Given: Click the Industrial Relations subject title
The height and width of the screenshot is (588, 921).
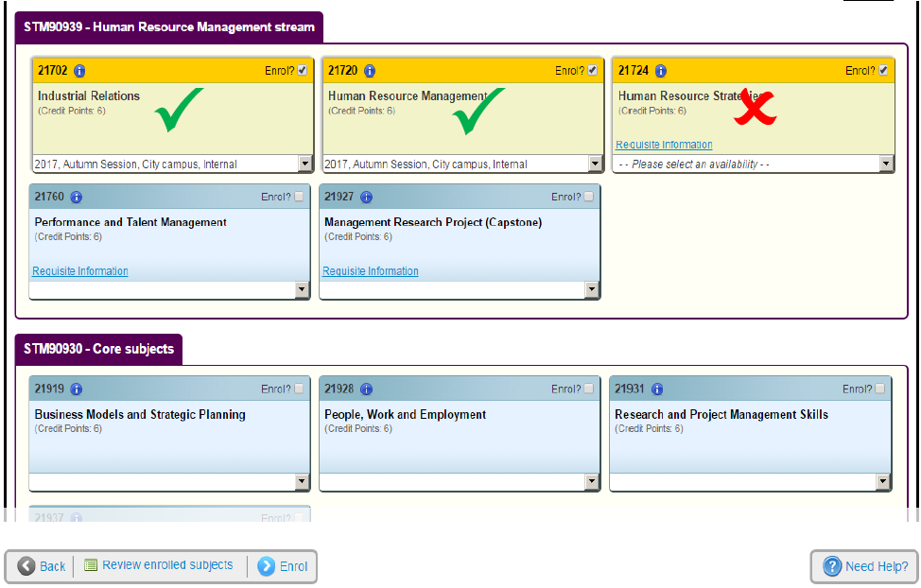Looking at the screenshot, I should (x=89, y=95).
